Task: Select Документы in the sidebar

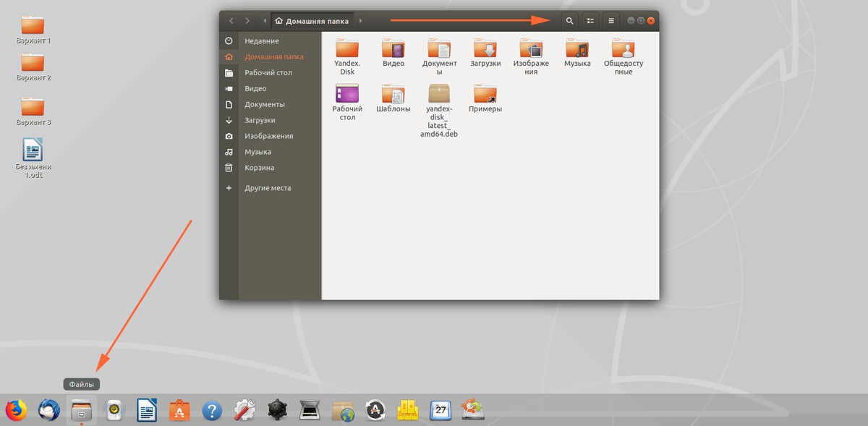Action: tap(271, 104)
